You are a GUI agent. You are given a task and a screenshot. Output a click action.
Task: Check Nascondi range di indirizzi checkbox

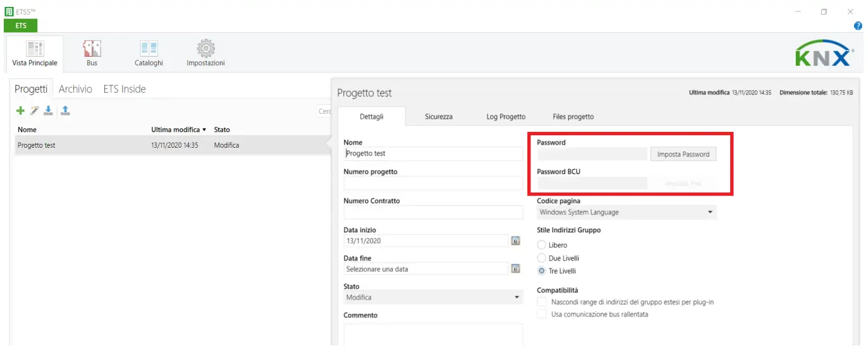coord(541,302)
